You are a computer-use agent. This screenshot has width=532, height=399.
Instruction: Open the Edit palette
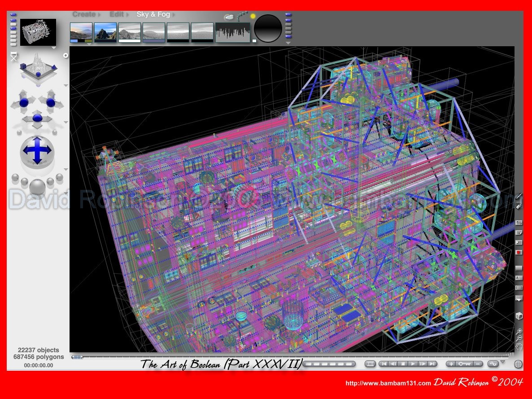point(117,14)
